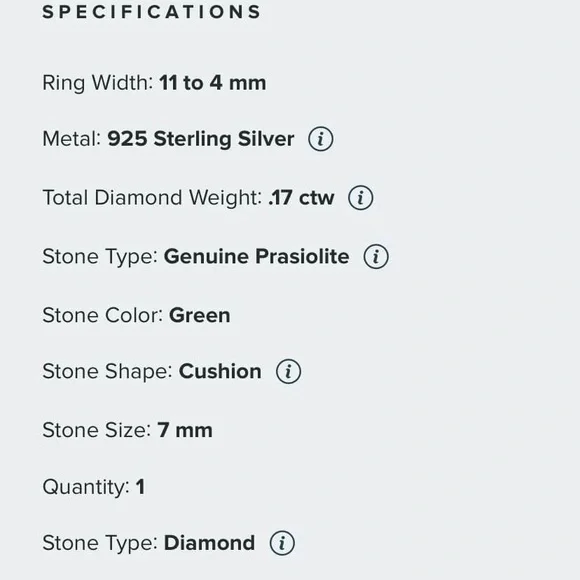Click the Diamond stone type value

(209, 543)
